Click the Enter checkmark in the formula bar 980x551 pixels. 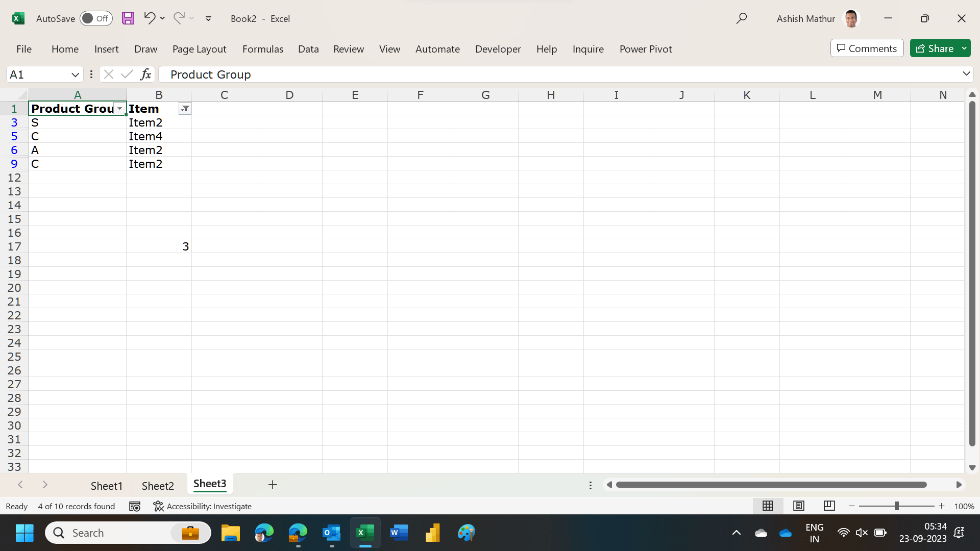(x=127, y=74)
